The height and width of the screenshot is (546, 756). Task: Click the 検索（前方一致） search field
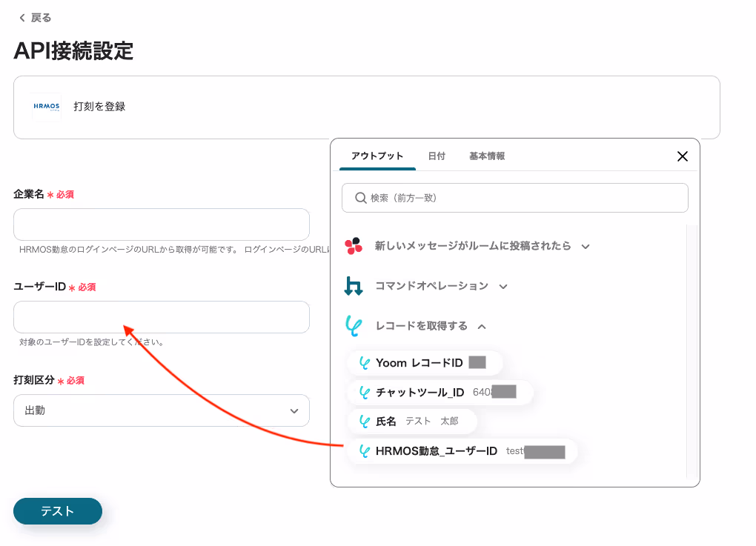point(515,198)
